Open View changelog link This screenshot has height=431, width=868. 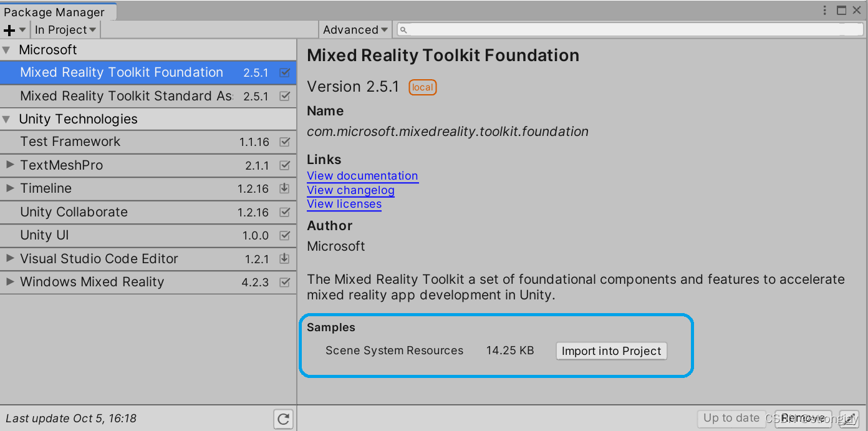350,190
